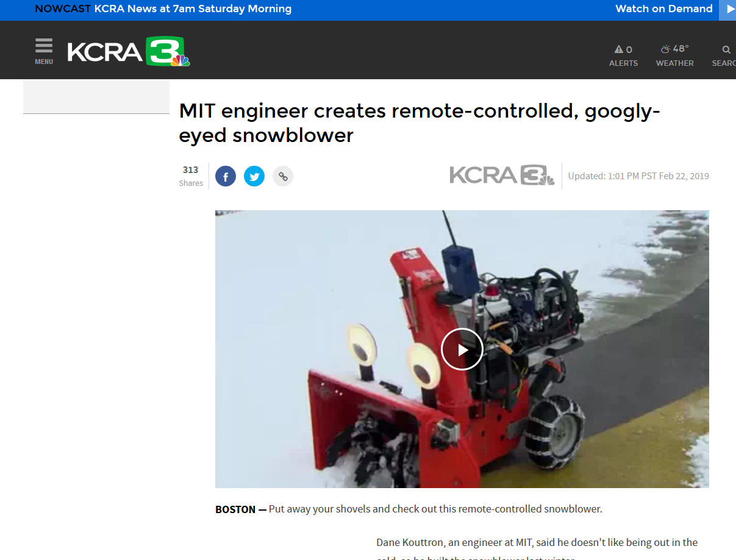Screen dimensions: 736x560
Task: Click the WEATHER label in header
Action: [x=675, y=63]
